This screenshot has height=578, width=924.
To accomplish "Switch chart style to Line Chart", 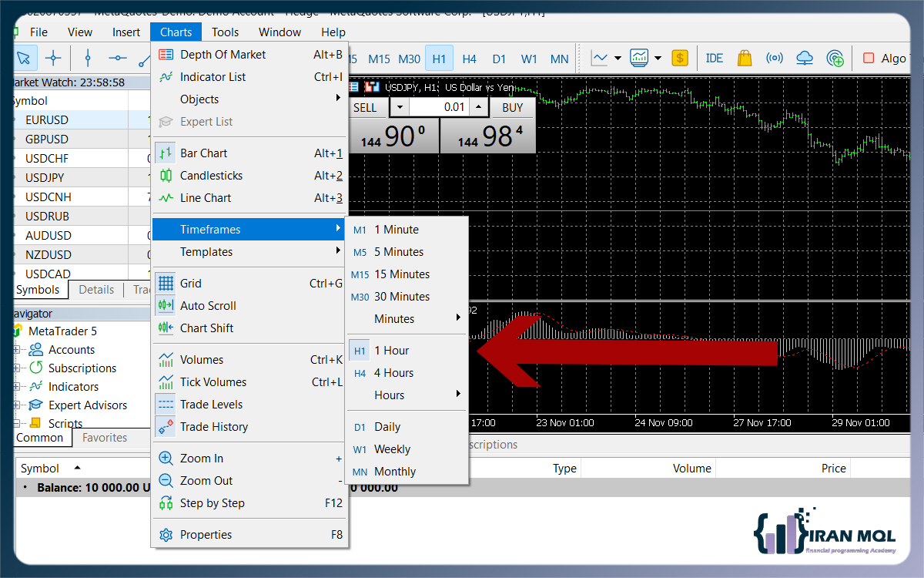I will point(249,198).
